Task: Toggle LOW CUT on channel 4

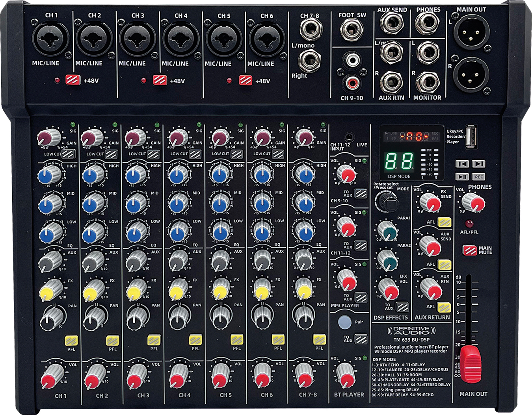Action: [x=195, y=154]
